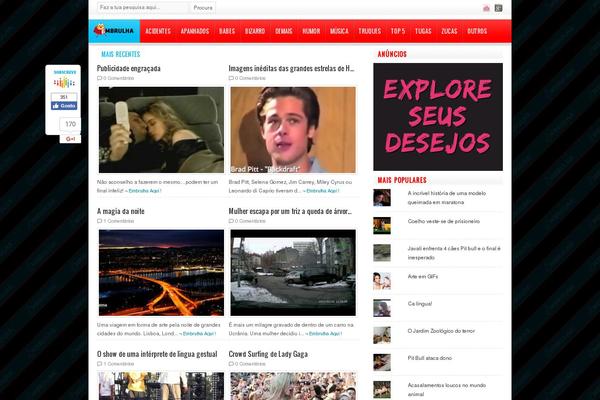Open the Babes menu category
This screenshot has height=400, width=600.
click(227, 31)
